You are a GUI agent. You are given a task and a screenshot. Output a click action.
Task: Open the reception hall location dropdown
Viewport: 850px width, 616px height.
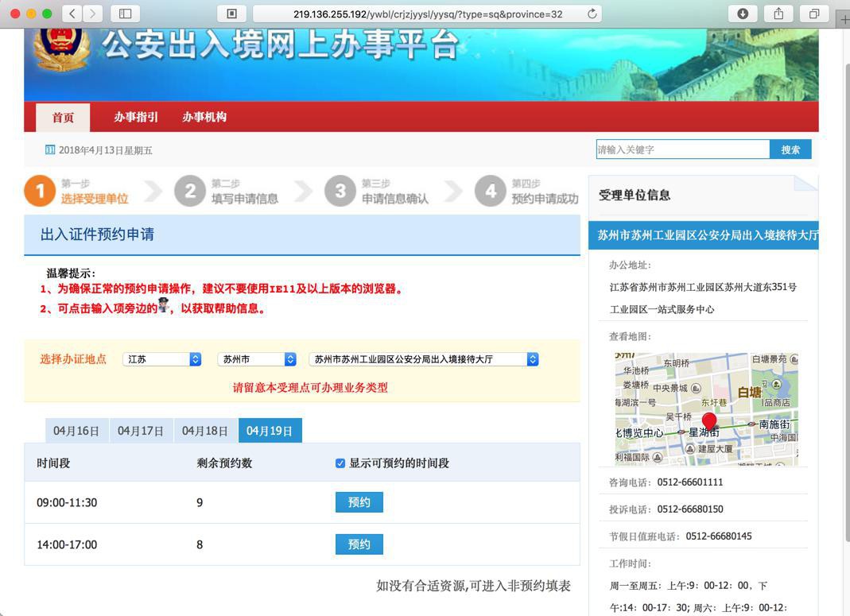[424, 359]
